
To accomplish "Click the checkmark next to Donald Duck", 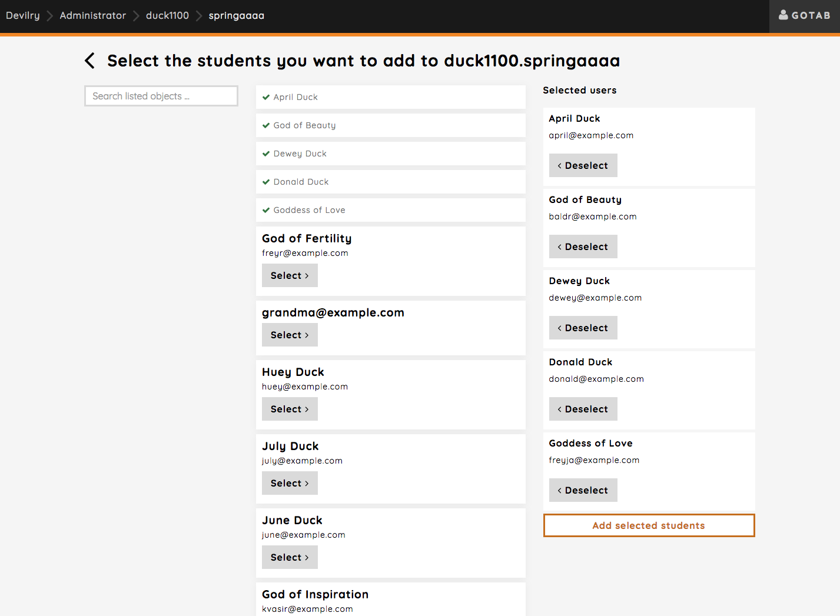I will click(x=266, y=182).
